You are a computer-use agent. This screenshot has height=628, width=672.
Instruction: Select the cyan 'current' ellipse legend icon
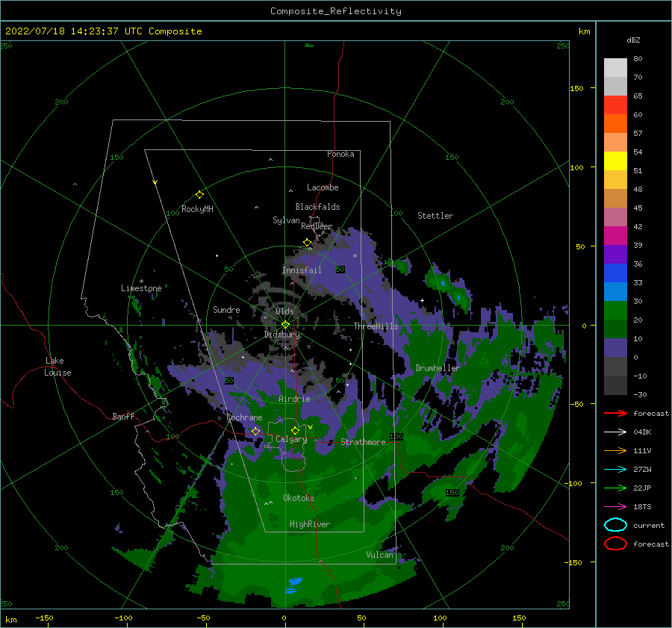[x=615, y=525]
